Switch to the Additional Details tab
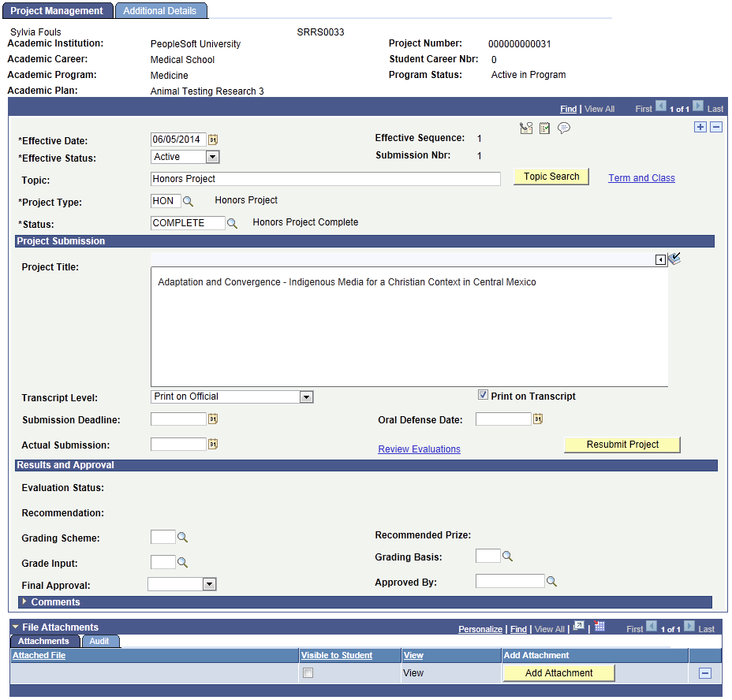Screen dimensions: 732x700 161,10
